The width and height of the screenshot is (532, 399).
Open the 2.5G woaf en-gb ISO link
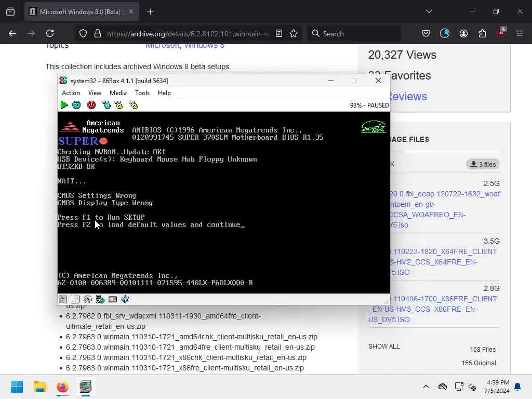click(445, 209)
